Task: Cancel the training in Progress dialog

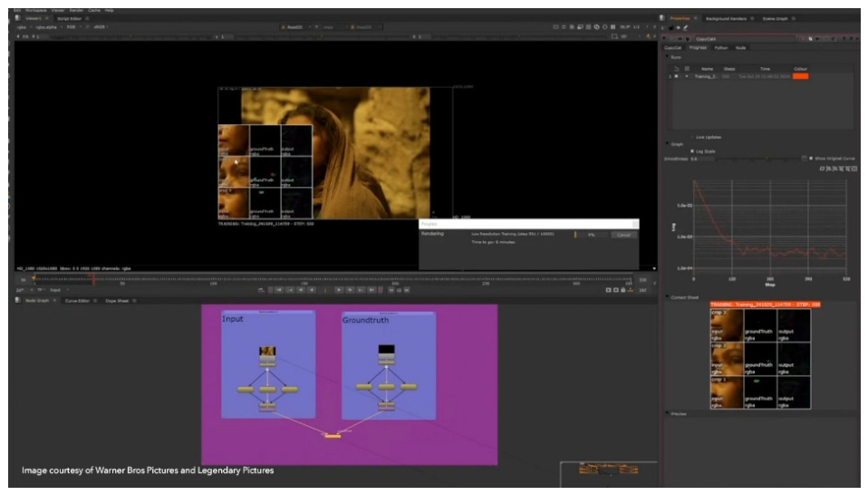Action: coord(624,235)
